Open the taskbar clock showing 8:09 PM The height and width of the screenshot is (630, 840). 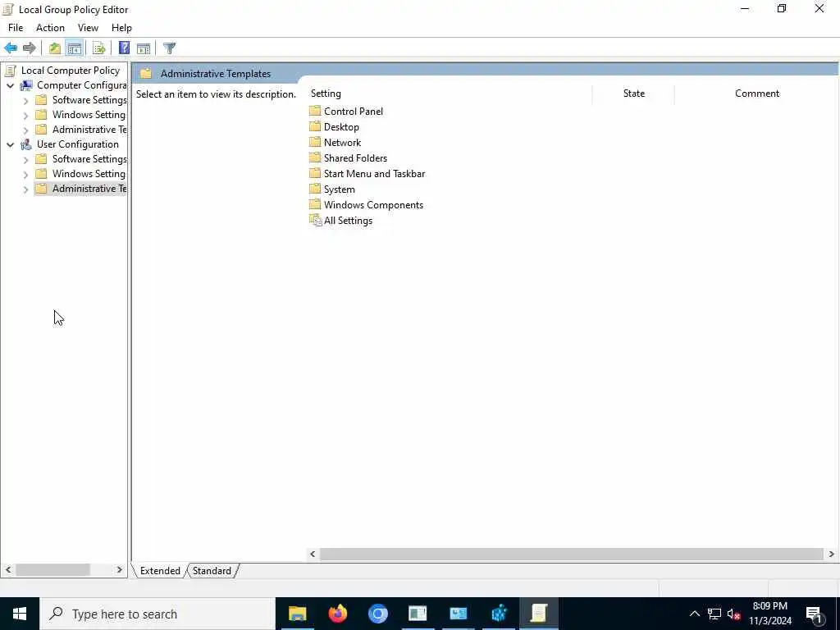coord(769,614)
